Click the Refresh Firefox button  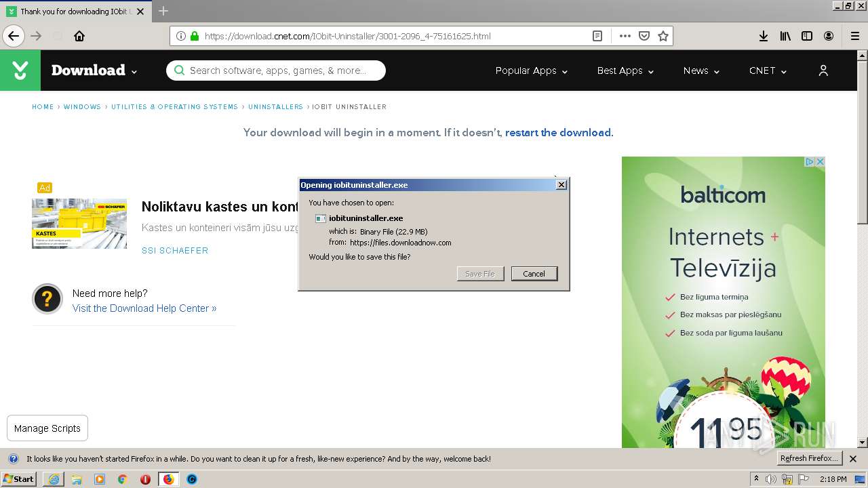tap(809, 459)
